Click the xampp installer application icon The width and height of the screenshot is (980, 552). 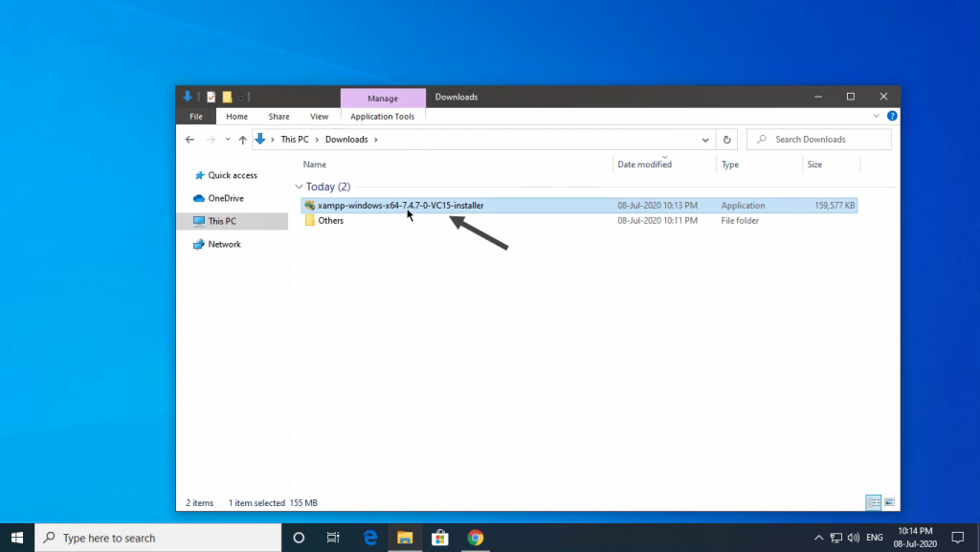click(x=309, y=206)
